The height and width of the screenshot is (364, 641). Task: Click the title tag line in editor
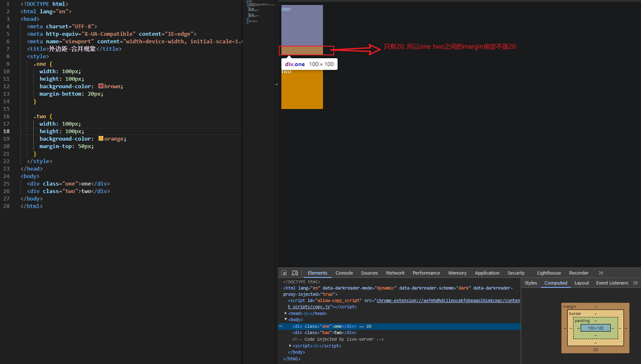coord(75,49)
